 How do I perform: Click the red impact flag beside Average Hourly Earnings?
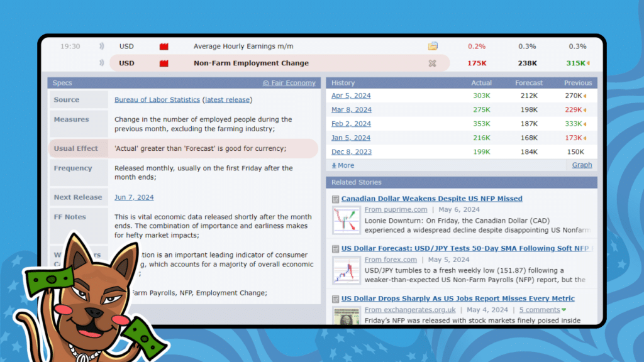tap(164, 46)
